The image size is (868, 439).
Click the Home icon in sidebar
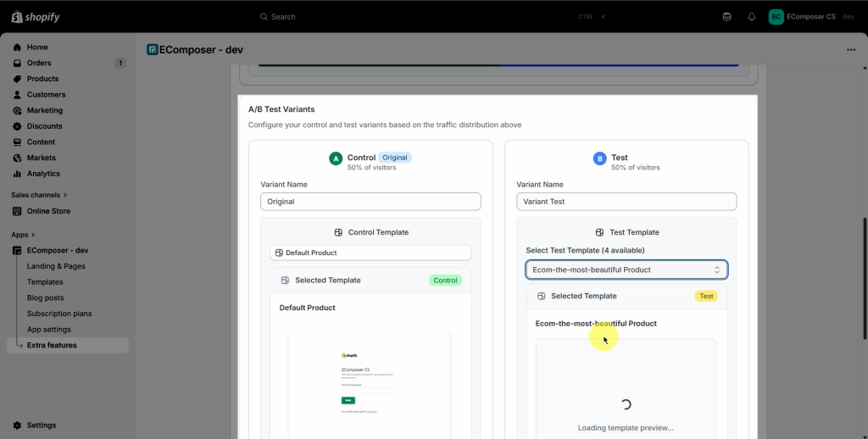(x=18, y=47)
